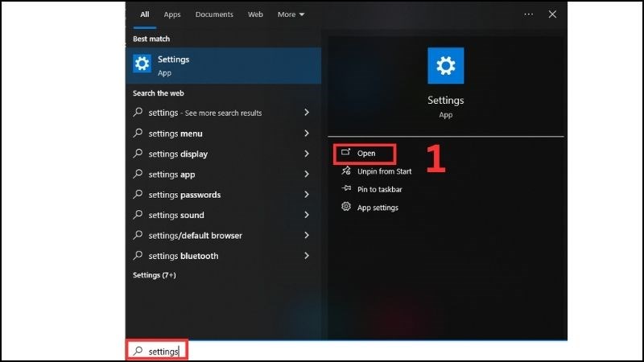Switch to the Apps tab

[x=172, y=14]
